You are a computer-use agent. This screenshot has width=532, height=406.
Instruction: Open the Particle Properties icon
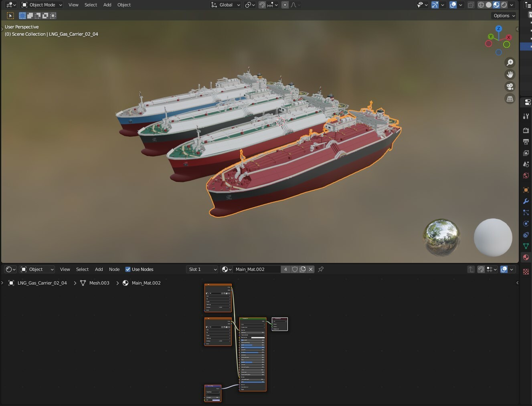[x=526, y=212]
